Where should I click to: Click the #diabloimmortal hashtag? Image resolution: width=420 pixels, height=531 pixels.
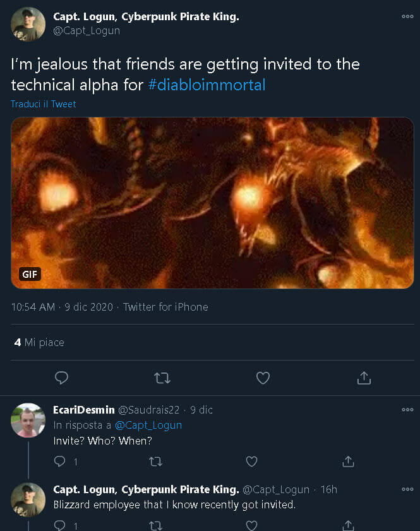(x=207, y=84)
